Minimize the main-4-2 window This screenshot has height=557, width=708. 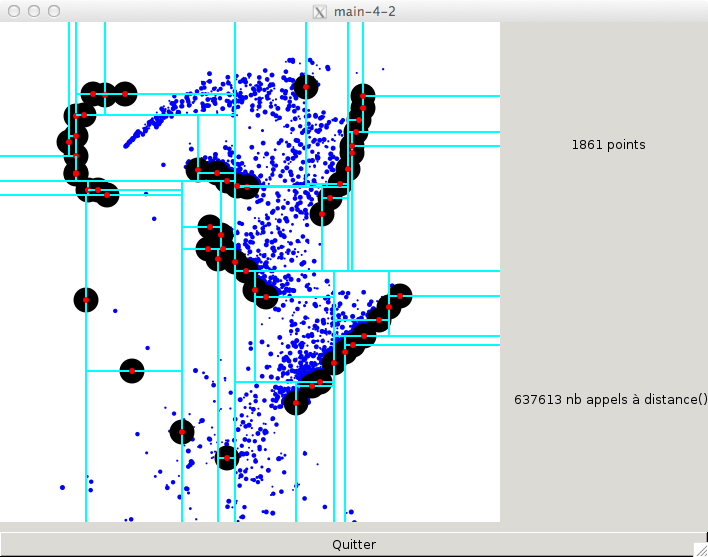pyautogui.click(x=32, y=11)
